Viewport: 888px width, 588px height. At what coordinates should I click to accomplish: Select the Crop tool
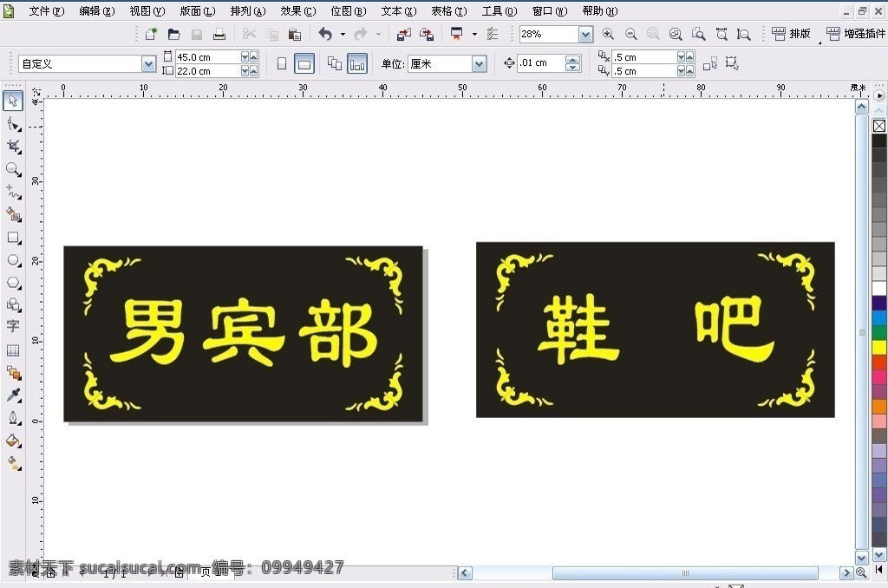coord(14,147)
